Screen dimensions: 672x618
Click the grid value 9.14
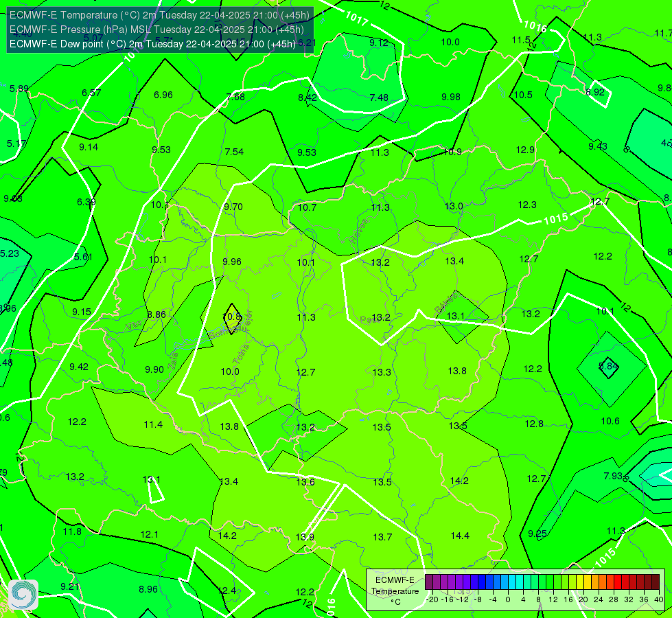tap(89, 147)
